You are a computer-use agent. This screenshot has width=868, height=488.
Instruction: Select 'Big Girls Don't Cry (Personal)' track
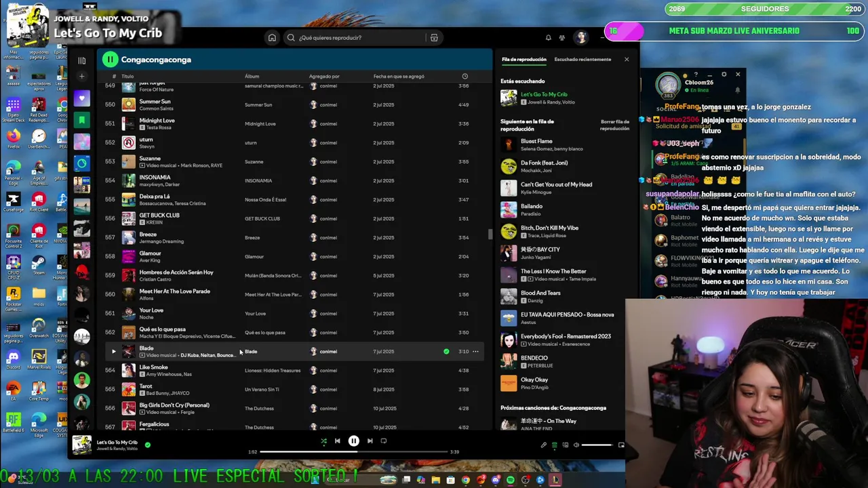coord(174,405)
